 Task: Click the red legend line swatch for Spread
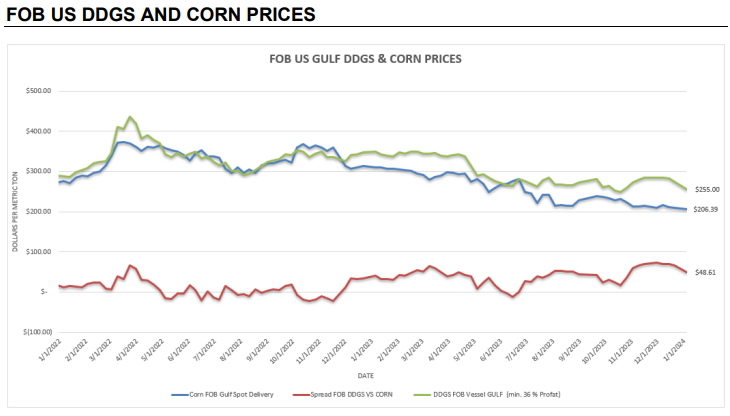[301, 395]
